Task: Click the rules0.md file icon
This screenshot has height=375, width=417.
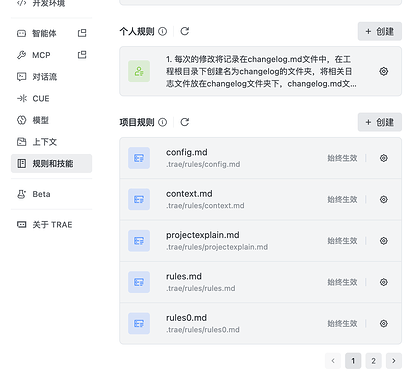Action: point(139,323)
